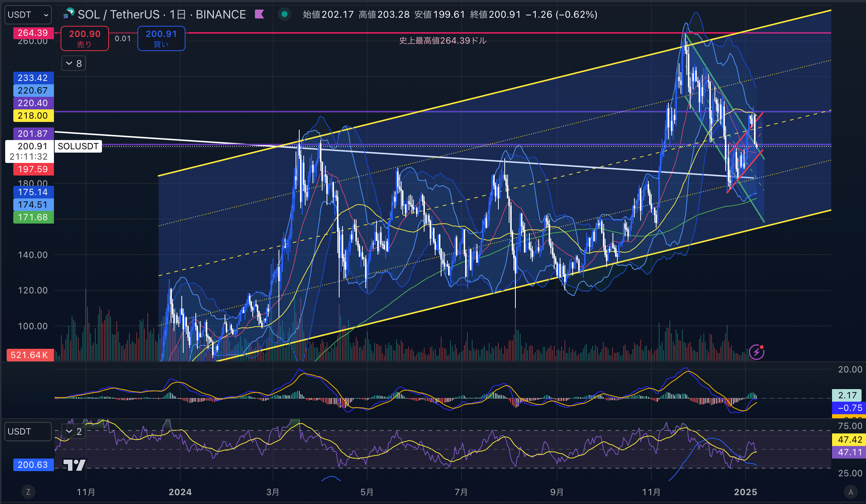The image size is (866, 504).
Task: Click the SOL / TetherUS symbol title
Action: pyautogui.click(x=118, y=14)
